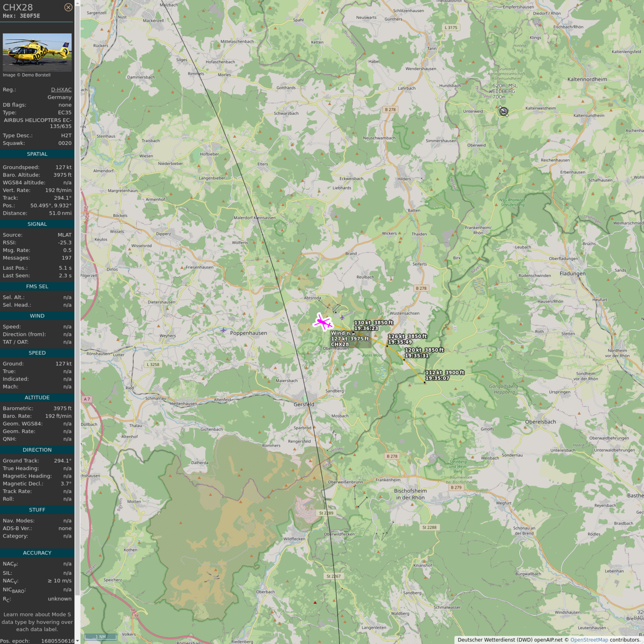Click the 1 NM map scale bar
The height and width of the screenshot is (644, 644).
point(101,636)
